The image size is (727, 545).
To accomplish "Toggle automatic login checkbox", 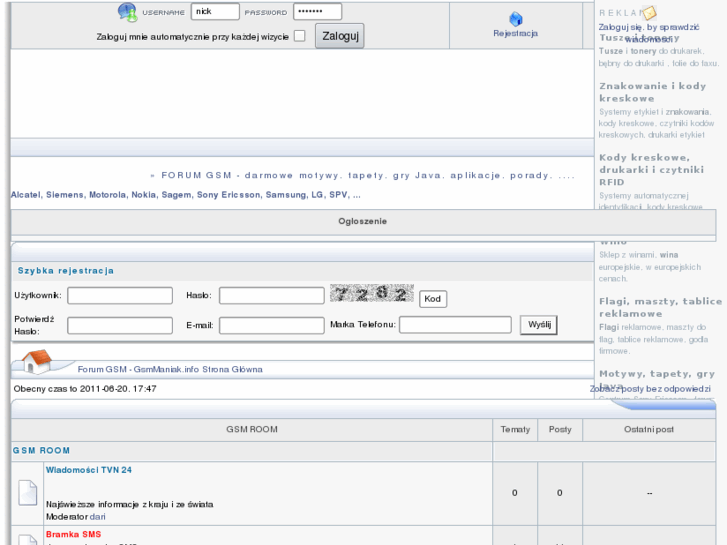I will [x=300, y=36].
